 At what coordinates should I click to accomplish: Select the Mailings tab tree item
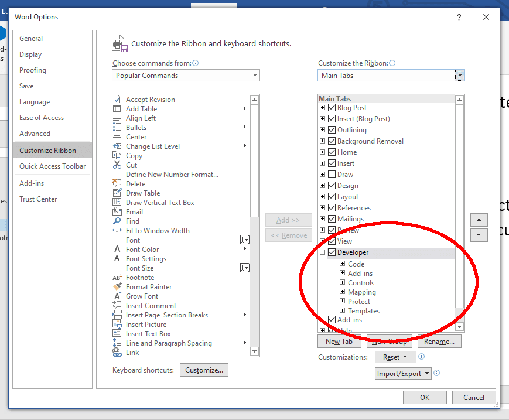coord(351,218)
